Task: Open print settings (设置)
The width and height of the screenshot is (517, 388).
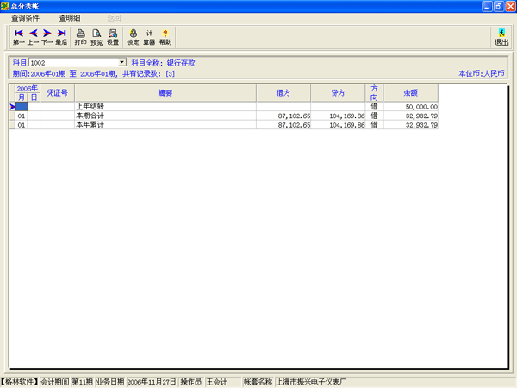Action: coord(113,37)
